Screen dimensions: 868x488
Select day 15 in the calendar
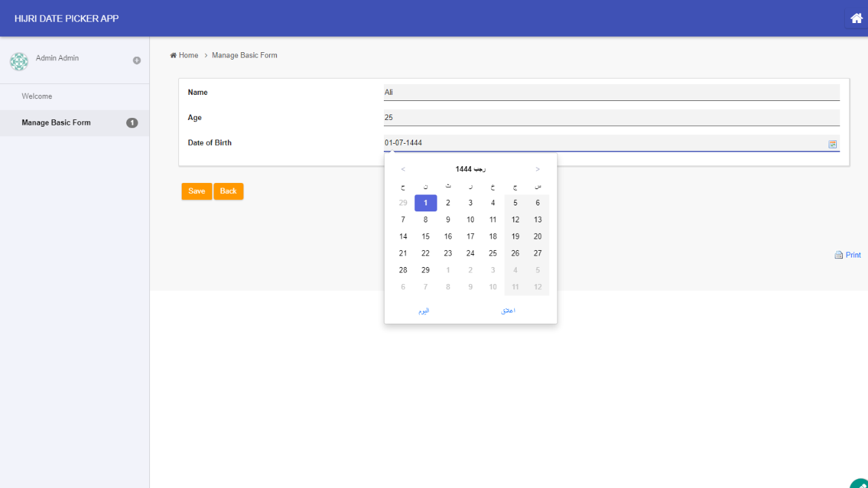[x=425, y=236]
